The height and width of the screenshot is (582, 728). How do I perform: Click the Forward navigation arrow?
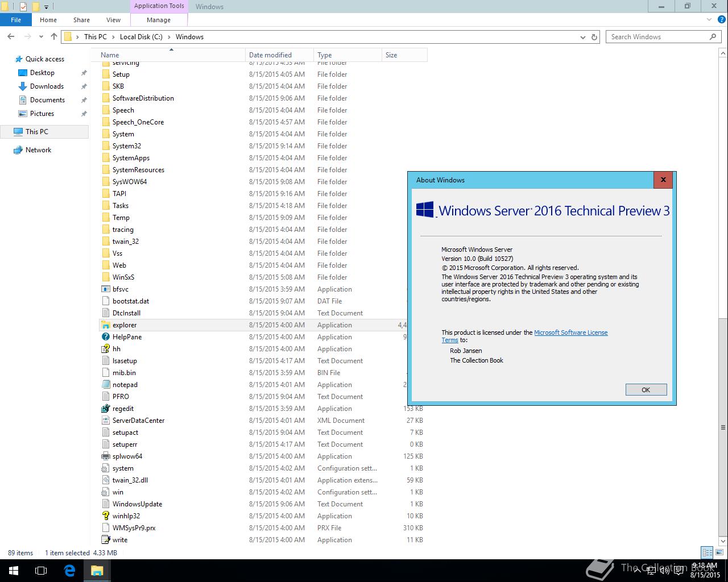pyautogui.click(x=27, y=36)
